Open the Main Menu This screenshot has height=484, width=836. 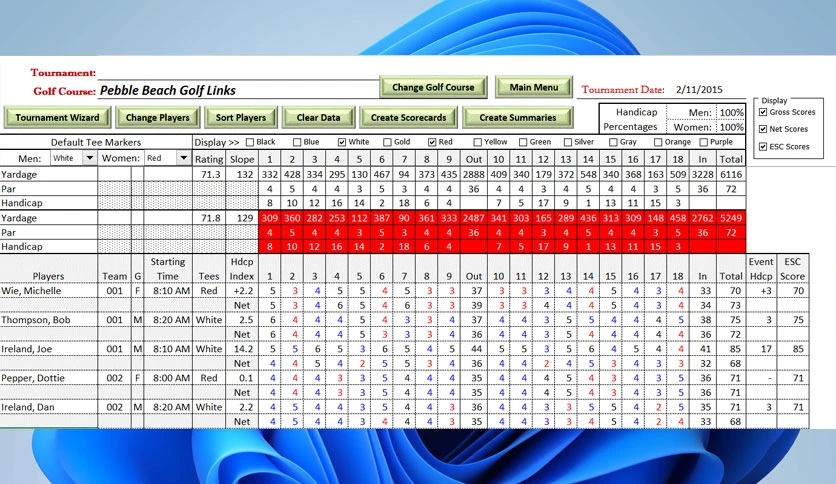pos(534,87)
